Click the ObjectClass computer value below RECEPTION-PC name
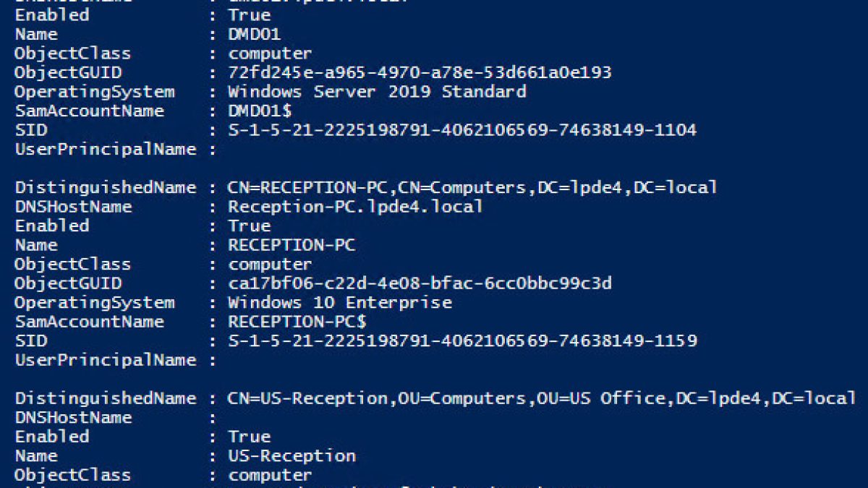Viewport: 868px width, 488px height. tap(270, 264)
